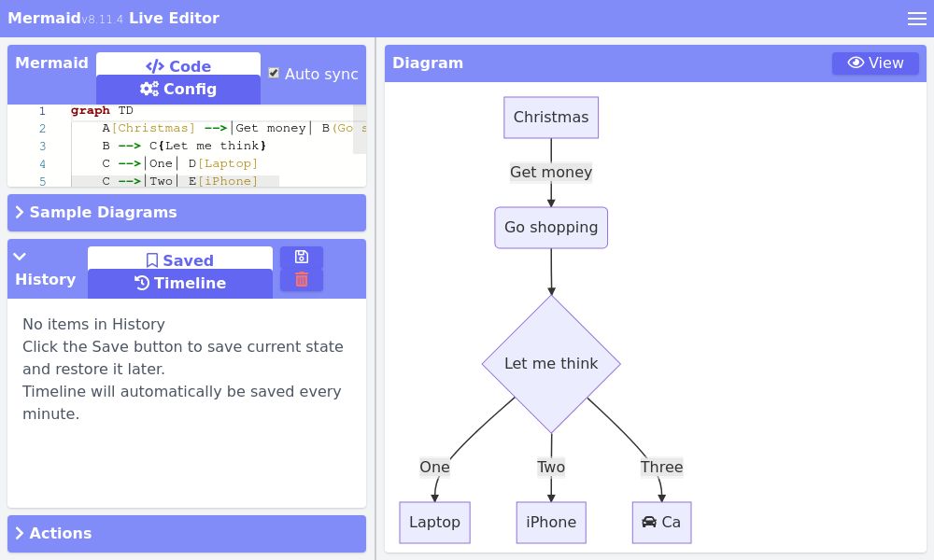934x560 pixels.
Task: Select the Christmas node in the diagram
Action: pos(551,117)
